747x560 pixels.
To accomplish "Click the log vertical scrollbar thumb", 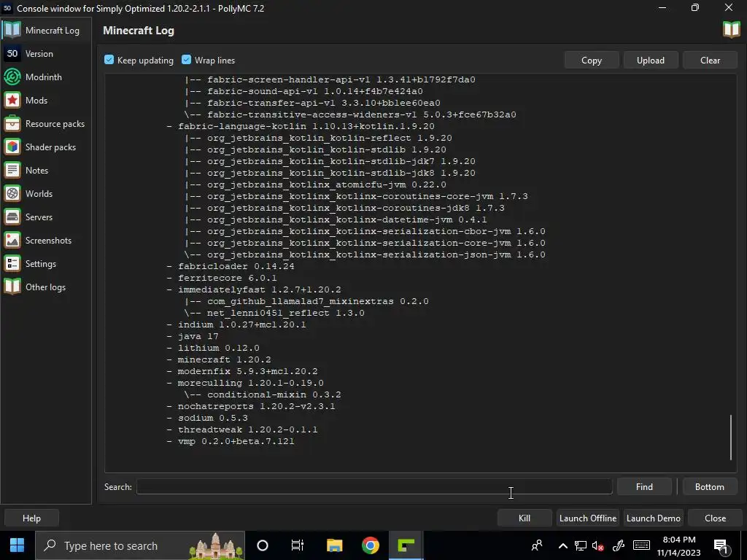I will [x=731, y=437].
